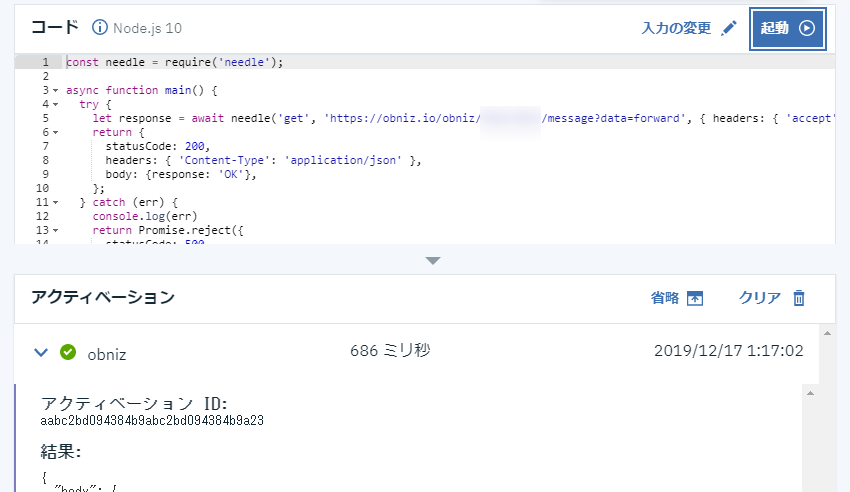
Task: Click the 省略 collapse icon
Action: click(x=696, y=298)
